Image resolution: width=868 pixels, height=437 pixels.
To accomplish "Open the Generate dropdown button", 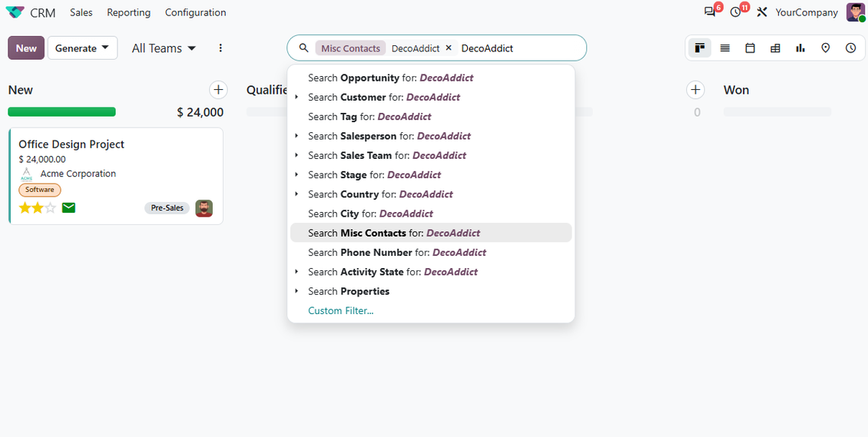I will pyautogui.click(x=82, y=48).
